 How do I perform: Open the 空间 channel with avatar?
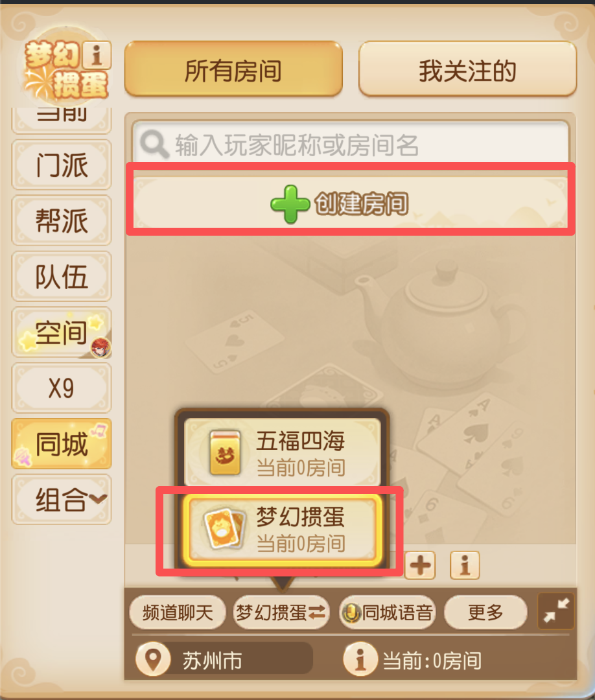pos(62,332)
